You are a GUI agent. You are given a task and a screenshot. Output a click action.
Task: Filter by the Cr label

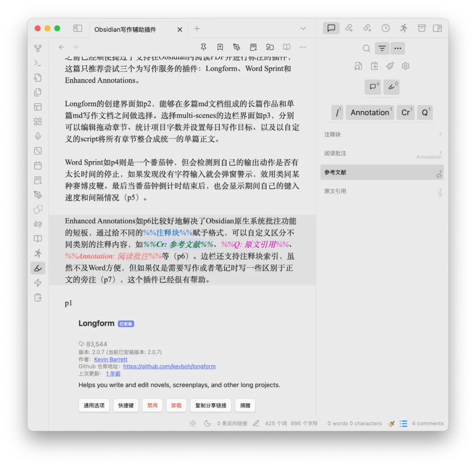coord(405,112)
